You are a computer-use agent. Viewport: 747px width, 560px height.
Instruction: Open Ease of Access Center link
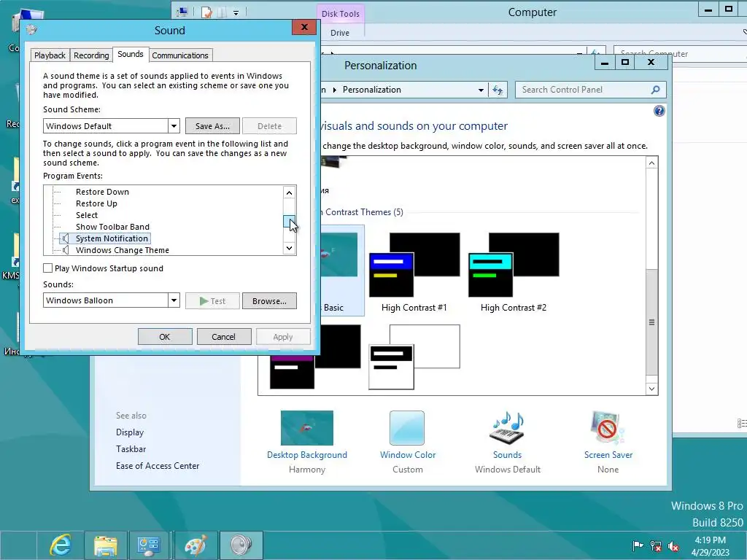(158, 466)
